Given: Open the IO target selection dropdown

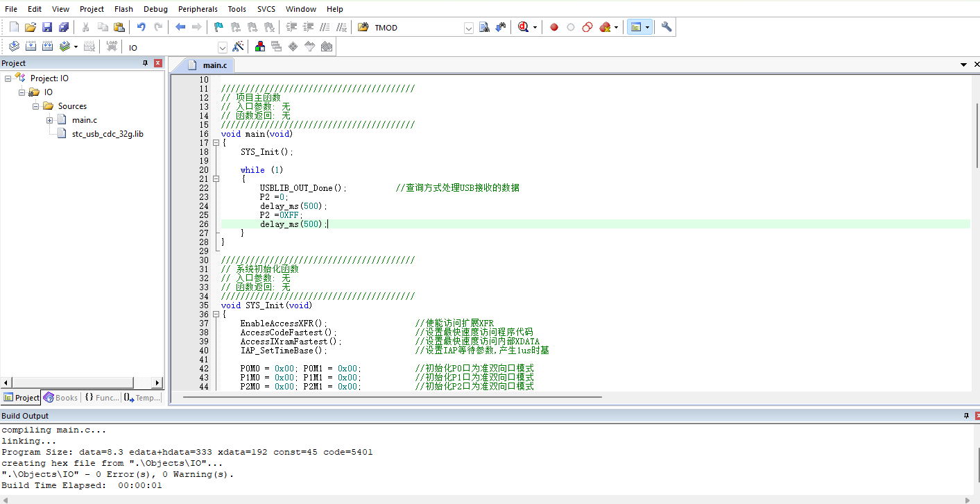Looking at the screenshot, I should pos(223,47).
